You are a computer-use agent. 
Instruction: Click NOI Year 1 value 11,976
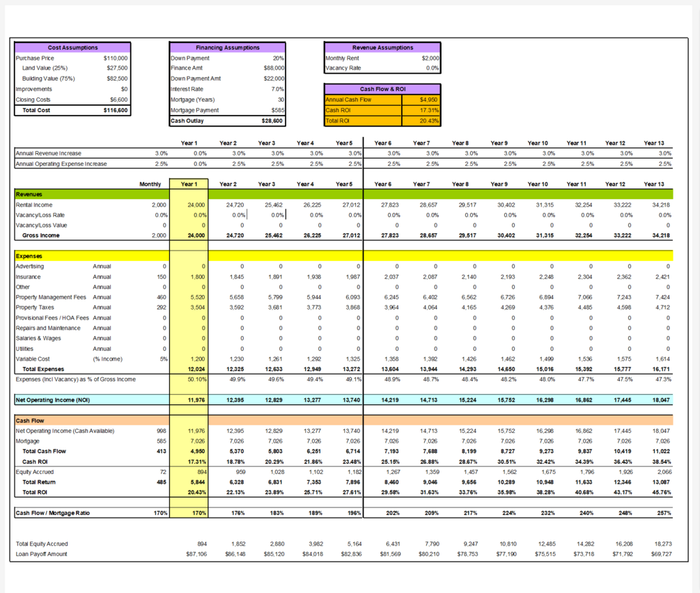point(196,400)
